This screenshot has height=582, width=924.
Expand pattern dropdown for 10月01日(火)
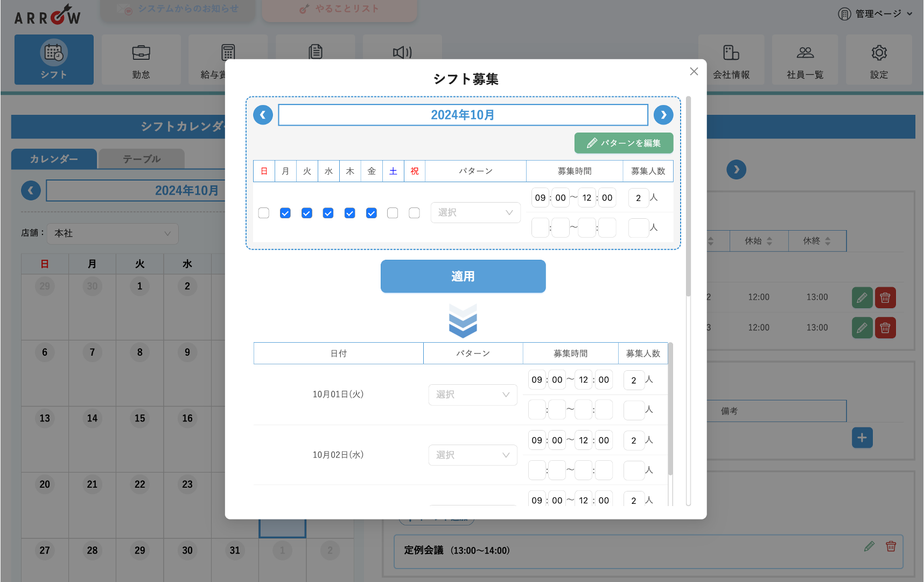pyautogui.click(x=473, y=395)
